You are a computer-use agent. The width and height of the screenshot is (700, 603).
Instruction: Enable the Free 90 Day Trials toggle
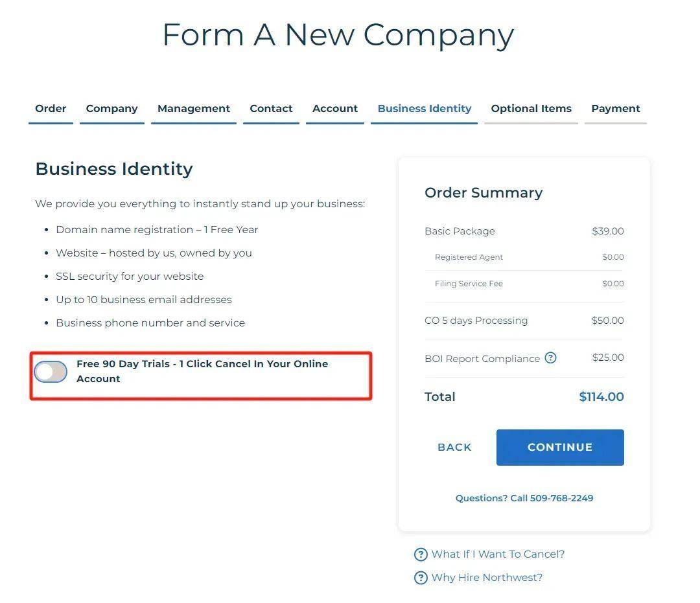51,372
